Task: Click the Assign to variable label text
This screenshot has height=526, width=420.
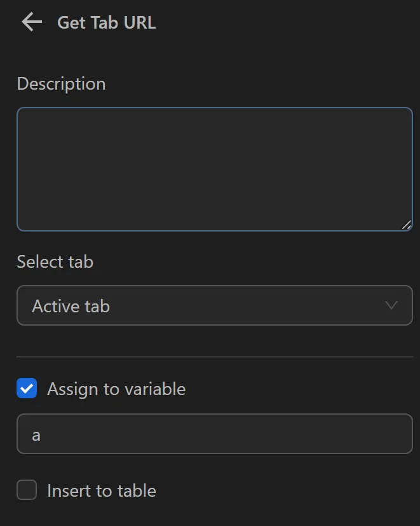Action: point(115,389)
